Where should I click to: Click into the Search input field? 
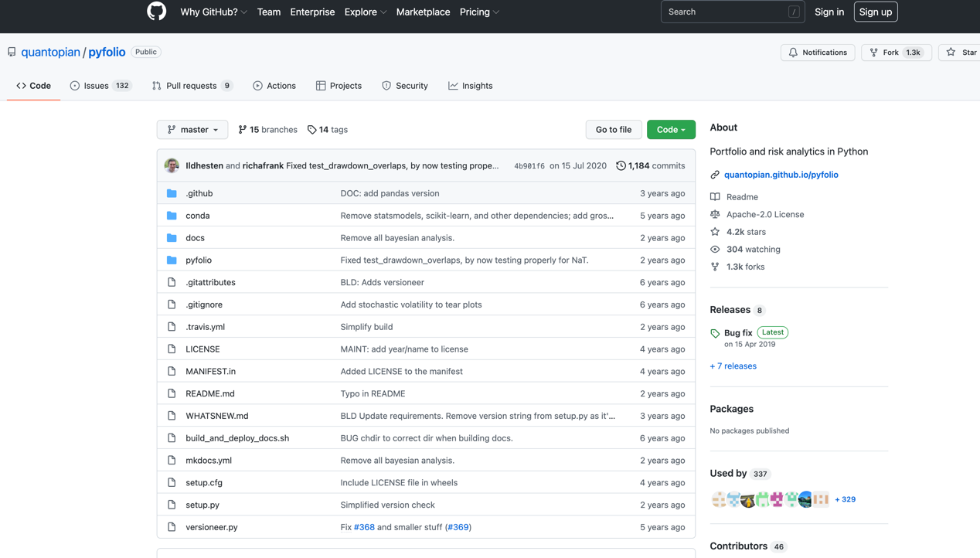click(724, 12)
